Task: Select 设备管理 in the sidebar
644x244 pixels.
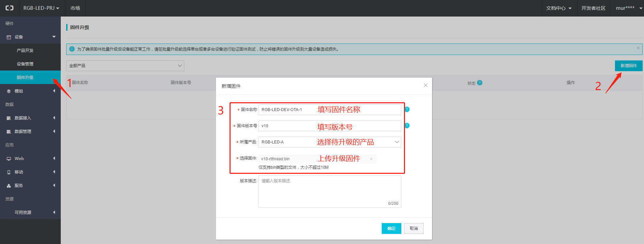Action: [25, 64]
